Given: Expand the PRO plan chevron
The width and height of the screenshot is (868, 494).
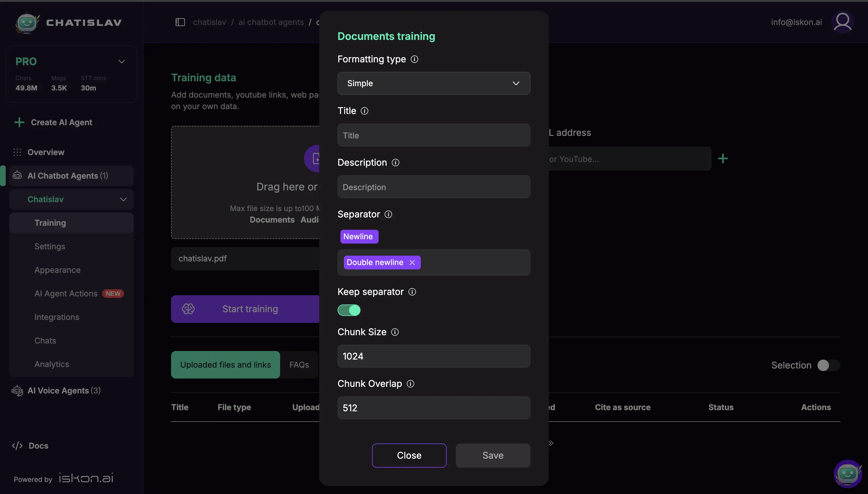Looking at the screenshot, I should pyautogui.click(x=121, y=61).
